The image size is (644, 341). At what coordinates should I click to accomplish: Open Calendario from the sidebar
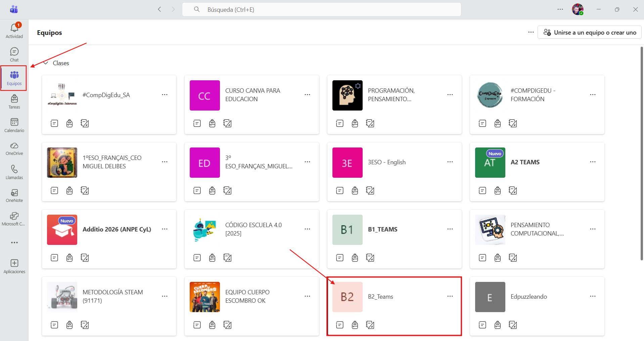tap(14, 125)
